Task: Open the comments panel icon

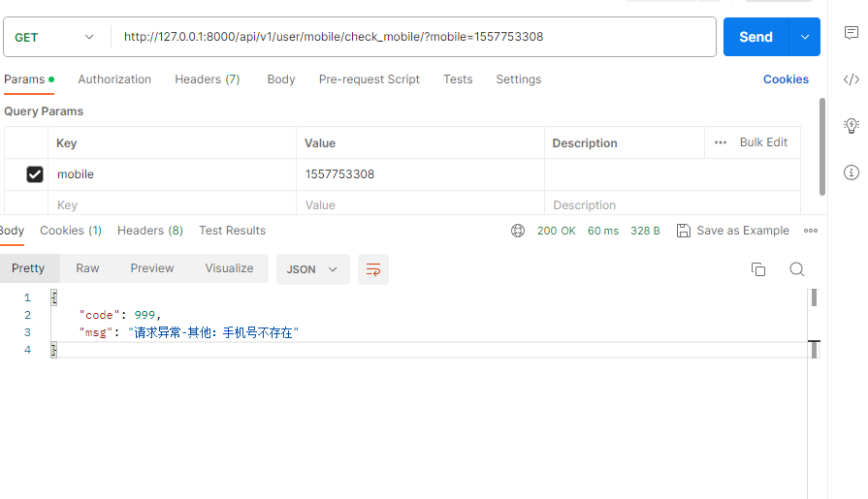Action: click(x=851, y=33)
